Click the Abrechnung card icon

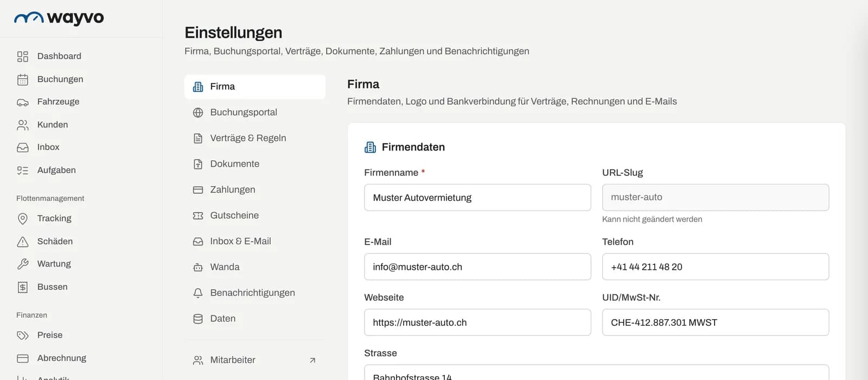coord(23,358)
